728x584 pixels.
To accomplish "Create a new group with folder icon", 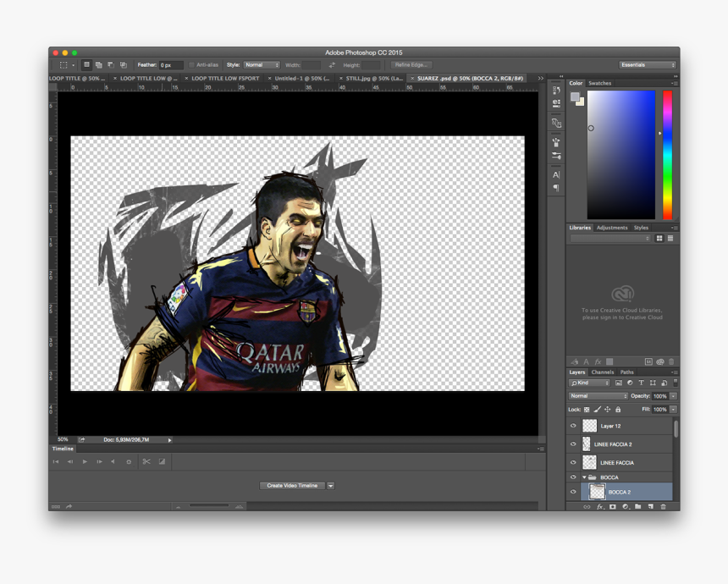I will (637, 507).
